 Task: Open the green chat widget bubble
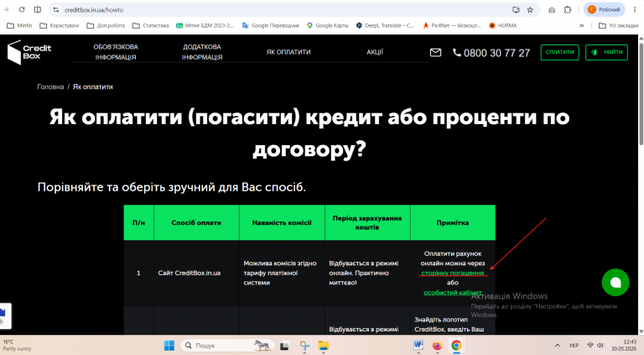pyautogui.click(x=615, y=282)
